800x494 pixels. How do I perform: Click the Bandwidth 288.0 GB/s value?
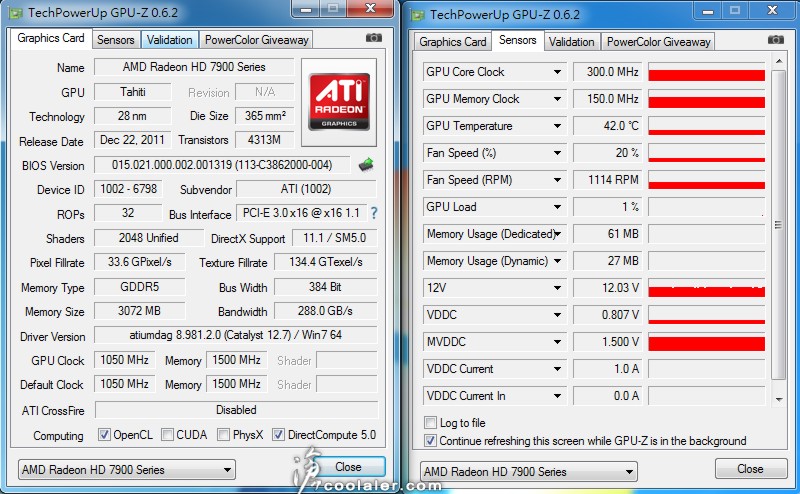tap(325, 311)
